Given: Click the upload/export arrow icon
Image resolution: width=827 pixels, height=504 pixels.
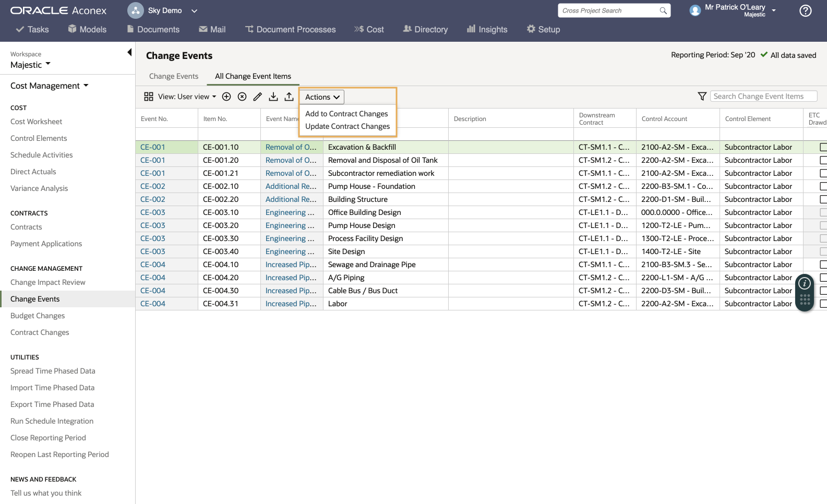Looking at the screenshot, I should (289, 97).
